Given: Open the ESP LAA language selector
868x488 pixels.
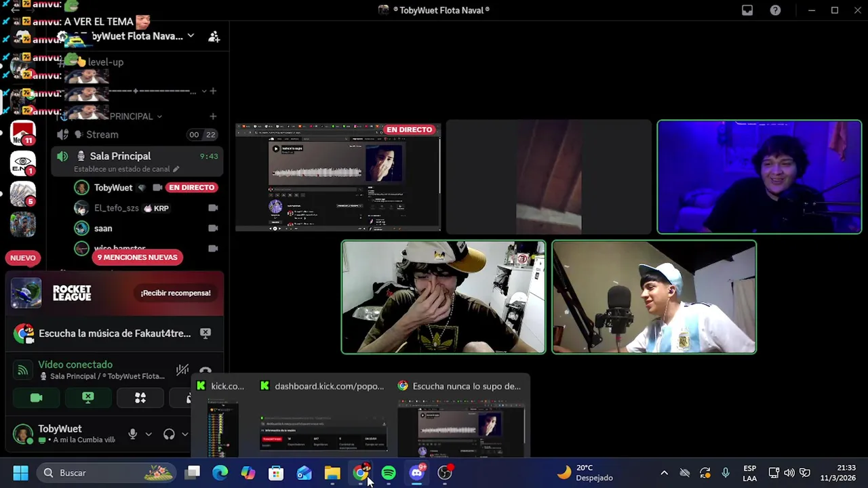Looking at the screenshot, I should pyautogui.click(x=749, y=473).
